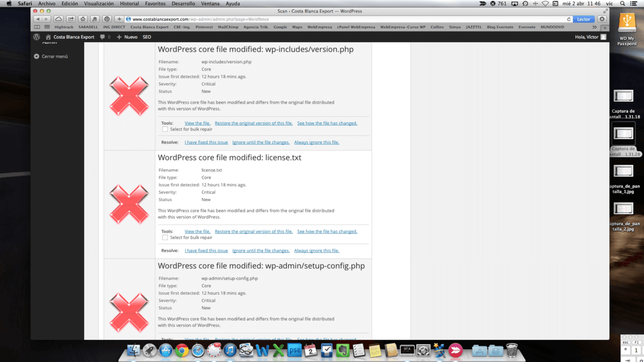The image size is (644, 362).
Task: Open the WordPress logo menu in admin bar
Action: [36, 37]
